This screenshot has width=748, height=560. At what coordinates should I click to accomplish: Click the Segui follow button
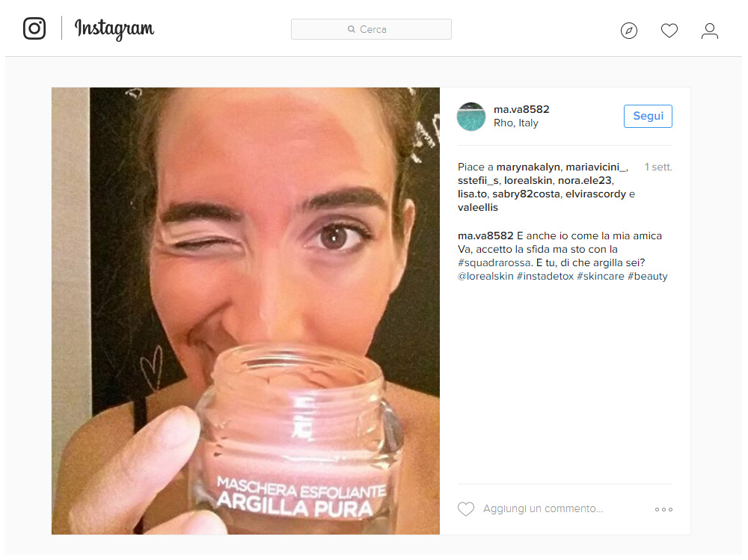648,116
